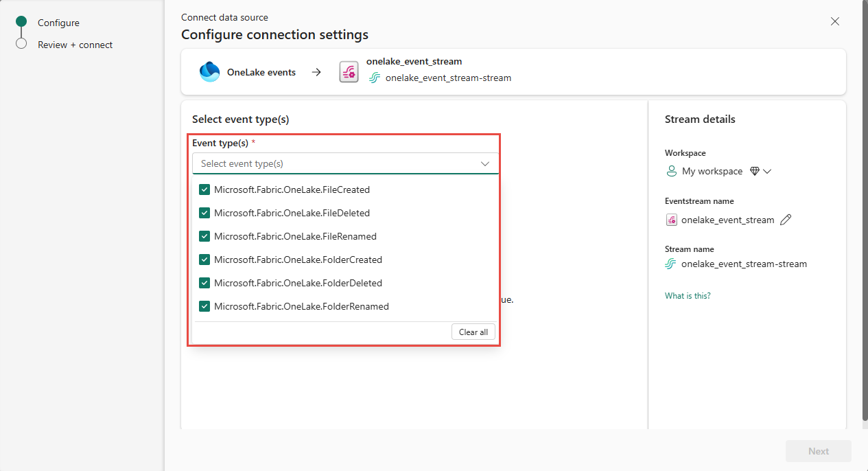Click the OneLake events source icon
The image size is (868, 471).
pos(209,71)
